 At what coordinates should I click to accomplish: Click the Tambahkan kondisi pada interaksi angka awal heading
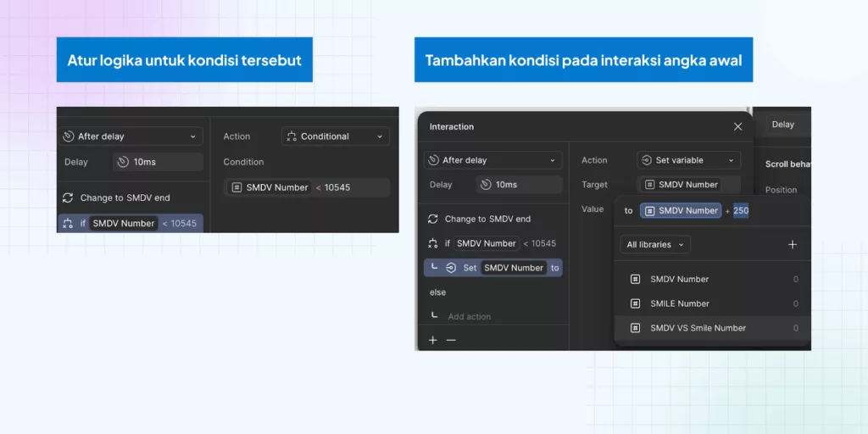point(583,60)
